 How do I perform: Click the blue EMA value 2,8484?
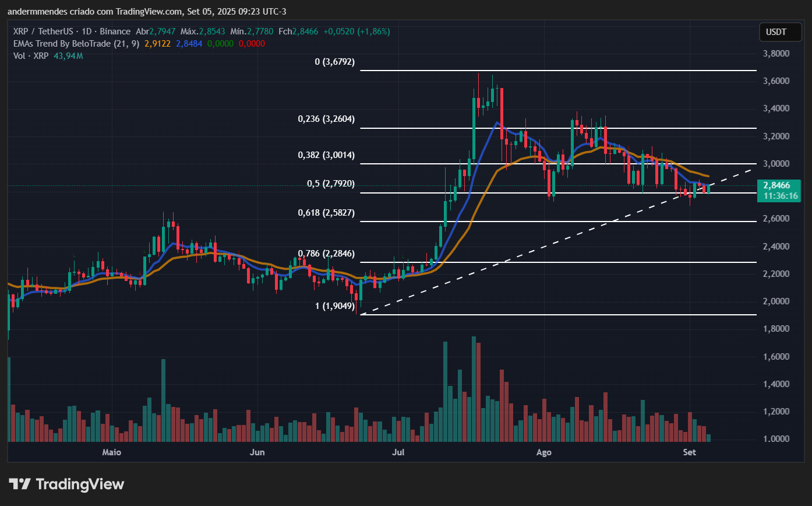point(188,43)
